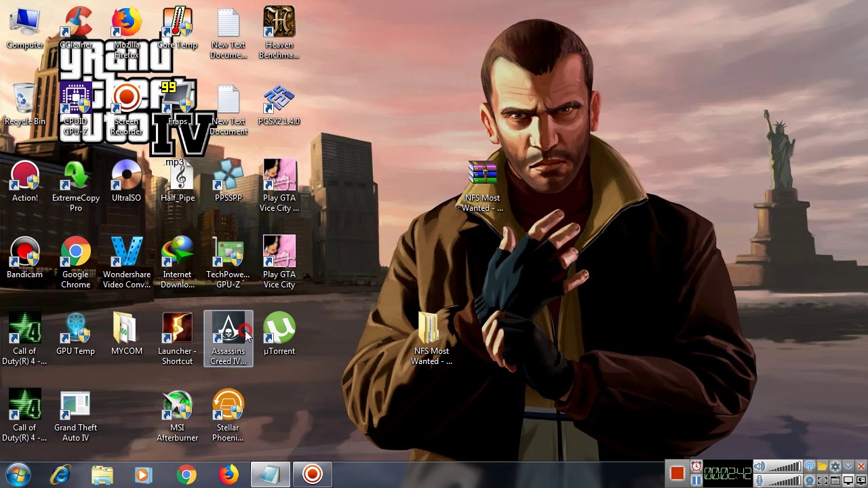Adjust the microphone volume level bar

pos(785,481)
